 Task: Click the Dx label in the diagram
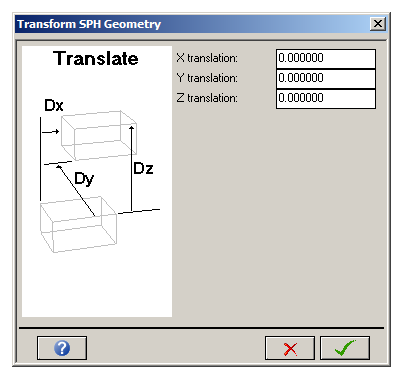(x=54, y=105)
